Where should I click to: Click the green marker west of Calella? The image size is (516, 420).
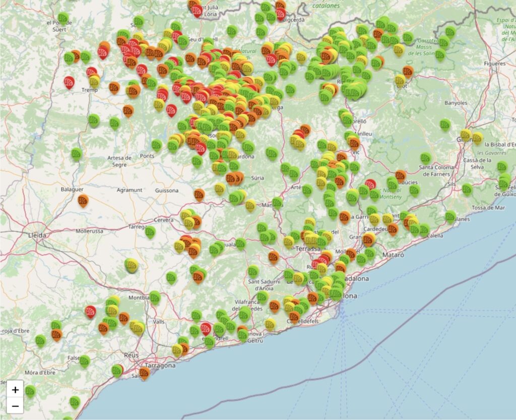pos(424,229)
